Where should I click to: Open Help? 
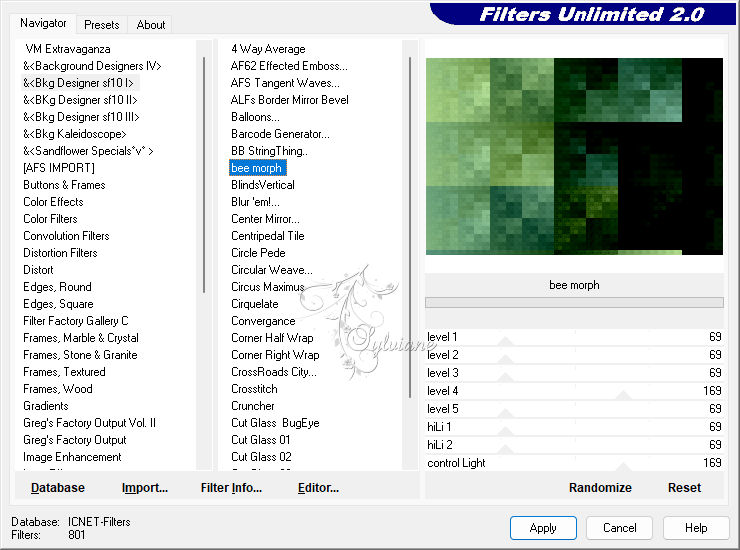(696, 528)
